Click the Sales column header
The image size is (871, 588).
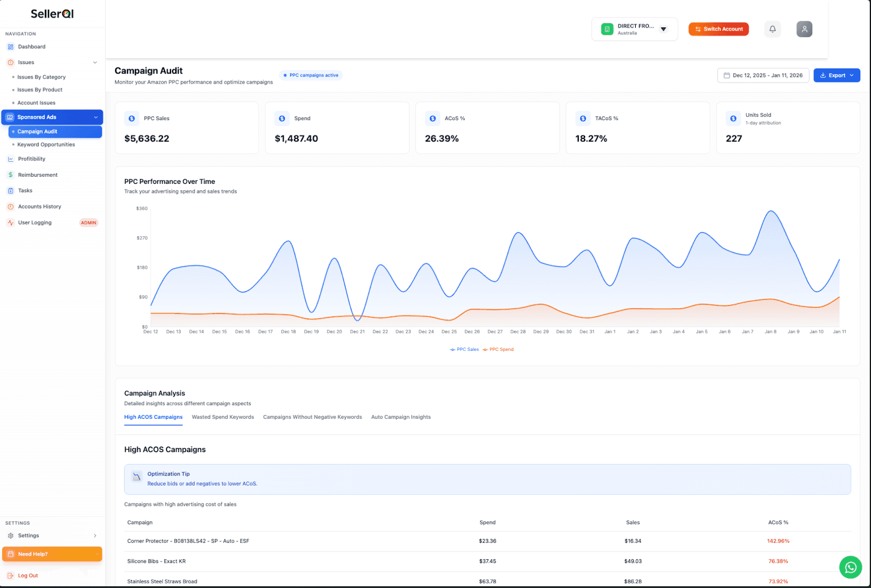pyautogui.click(x=633, y=523)
